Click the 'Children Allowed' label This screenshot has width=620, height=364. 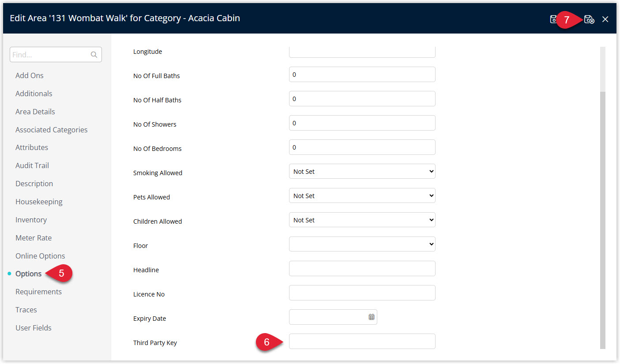[158, 221]
